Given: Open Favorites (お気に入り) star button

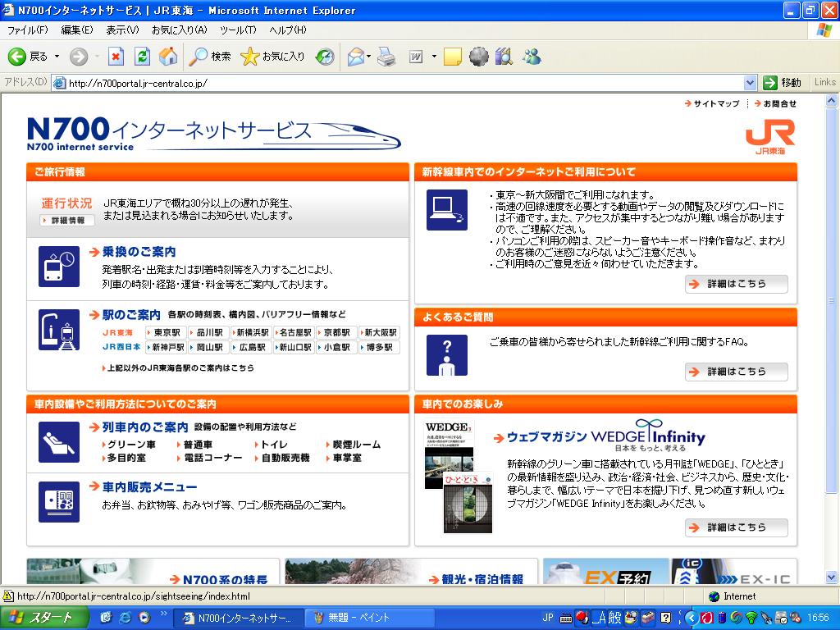Looking at the screenshot, I should pyautogui.click(x=272, y=57).
